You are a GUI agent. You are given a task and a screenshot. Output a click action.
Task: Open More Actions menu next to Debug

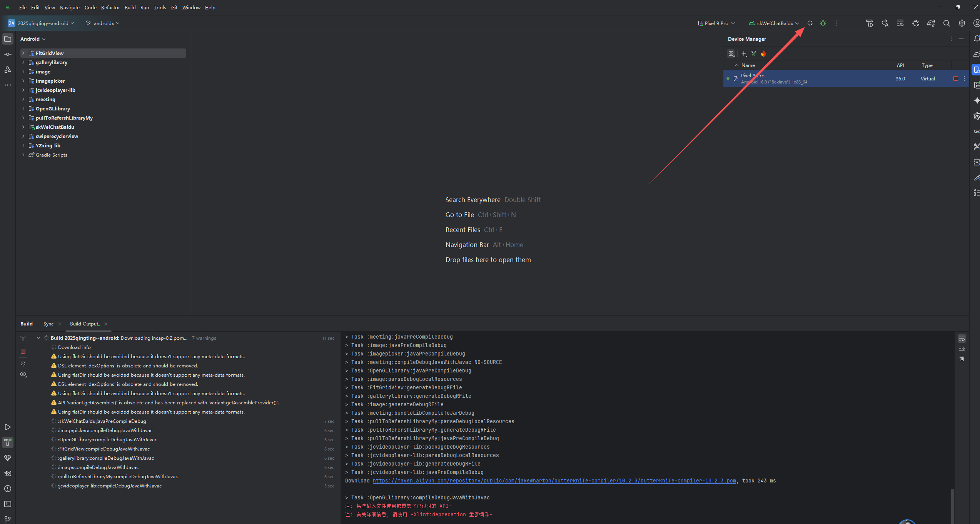836,23
